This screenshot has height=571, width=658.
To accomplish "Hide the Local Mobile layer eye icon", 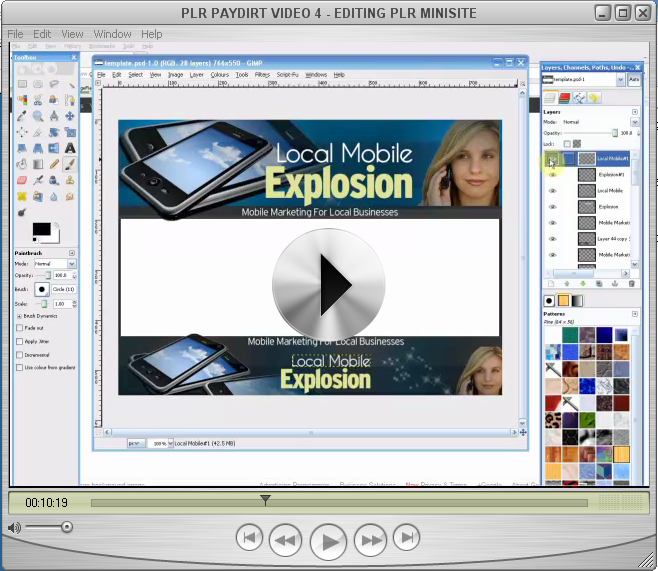I will (552, 190).
